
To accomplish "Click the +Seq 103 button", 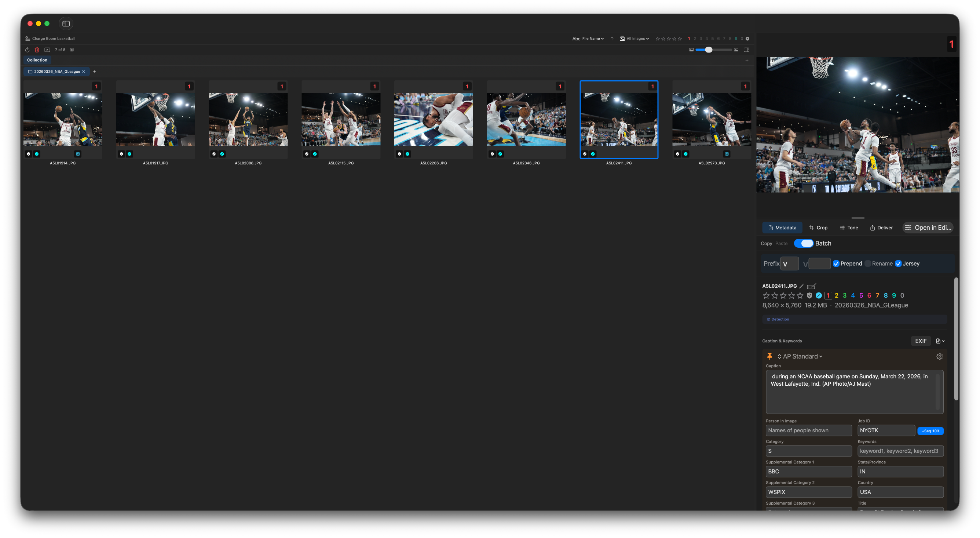I will (930, 430).
